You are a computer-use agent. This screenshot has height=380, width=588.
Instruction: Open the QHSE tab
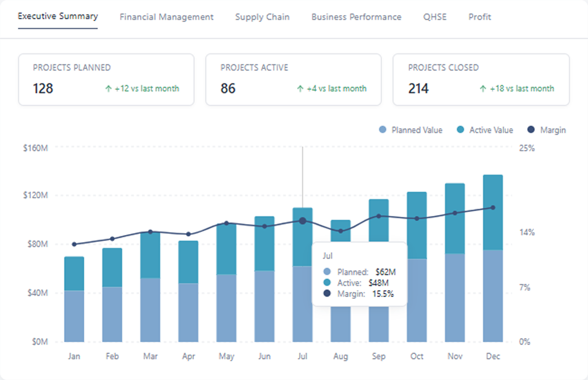[x=435, y=17]
